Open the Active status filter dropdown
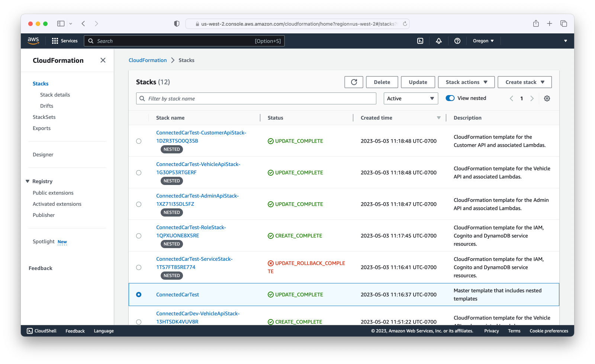The width and height of the screenshot is (595, 364). 411,98
